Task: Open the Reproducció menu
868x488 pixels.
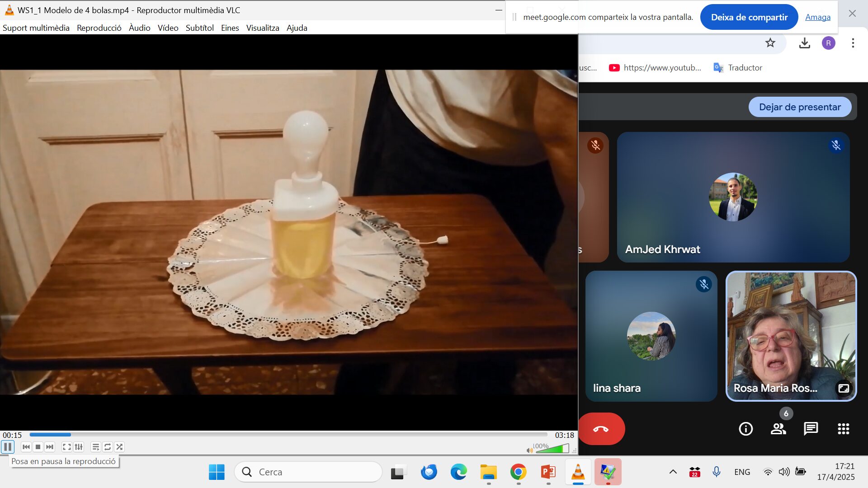Action: 99,28
